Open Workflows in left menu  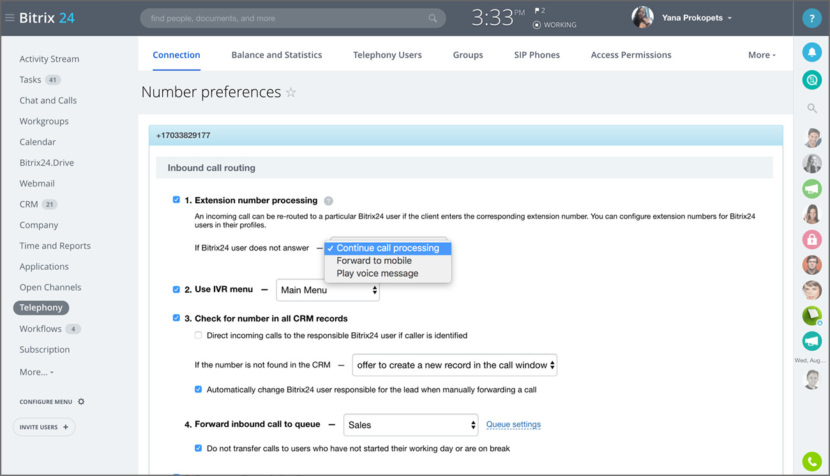coord(40,328)
